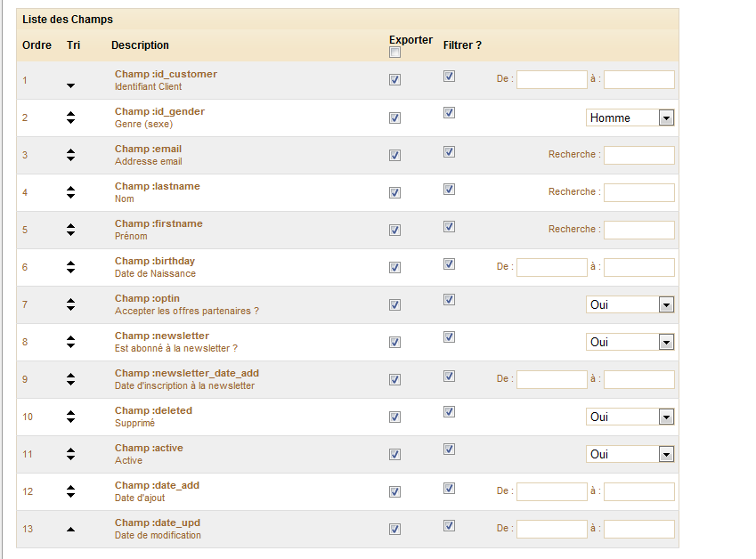Click the up arrow for id_gender row
Viewport: 756px width, 559px height.
click(71, 114)
